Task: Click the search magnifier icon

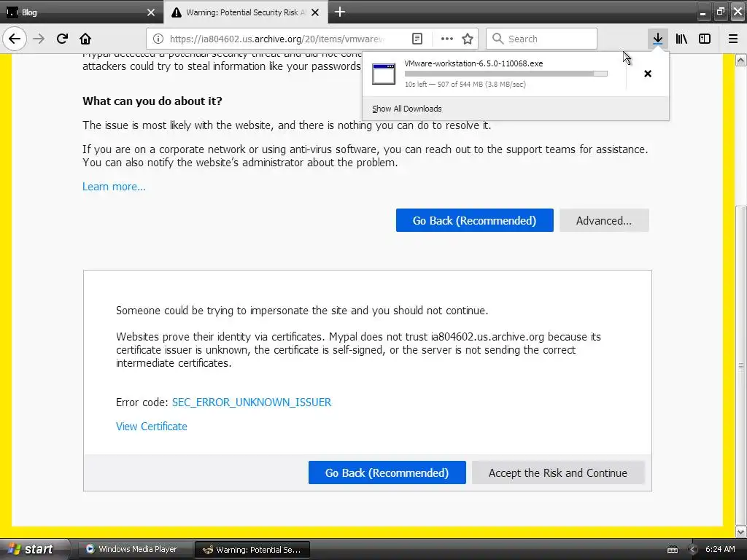Action: (x=498, y=39)
